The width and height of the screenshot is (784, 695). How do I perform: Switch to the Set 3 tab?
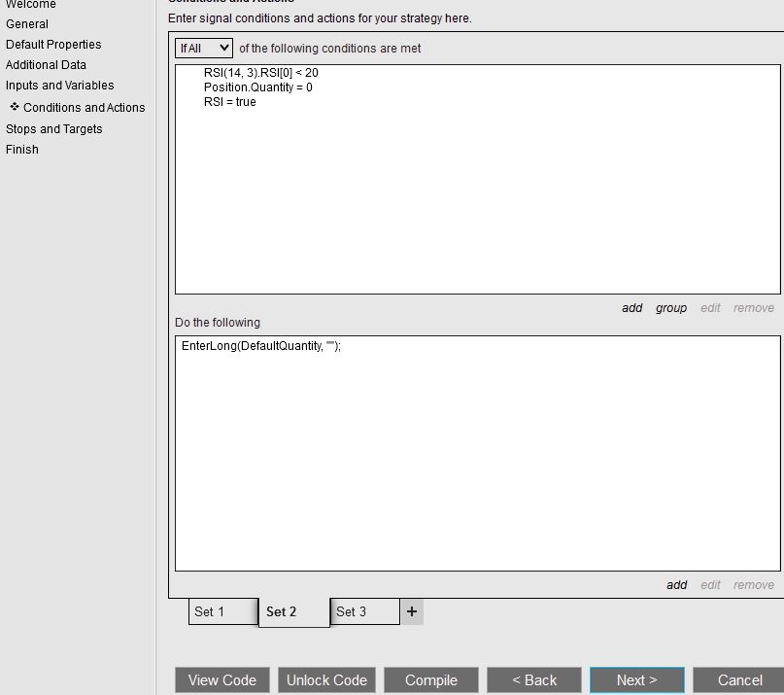click(365, 611)
